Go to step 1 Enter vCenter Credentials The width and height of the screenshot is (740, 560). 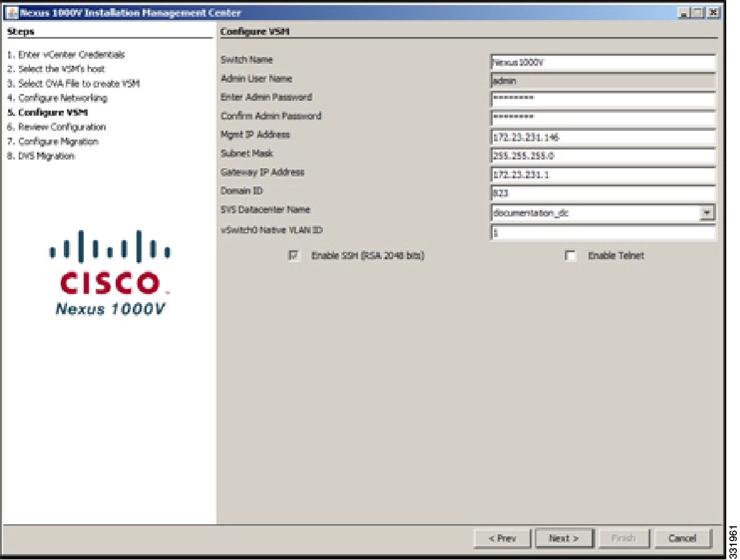pyautogui.click(x=66, y=54)
